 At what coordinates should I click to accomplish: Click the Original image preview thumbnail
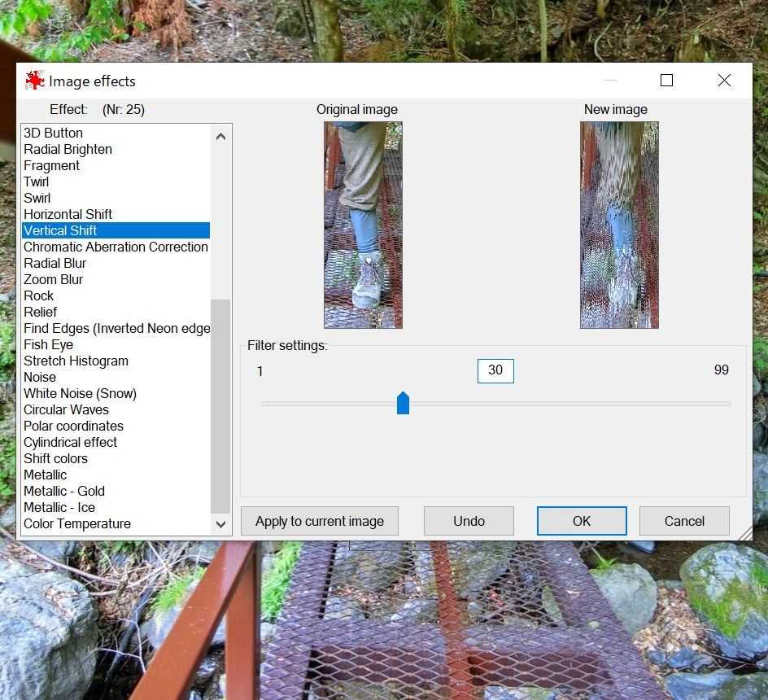point(363,225)
